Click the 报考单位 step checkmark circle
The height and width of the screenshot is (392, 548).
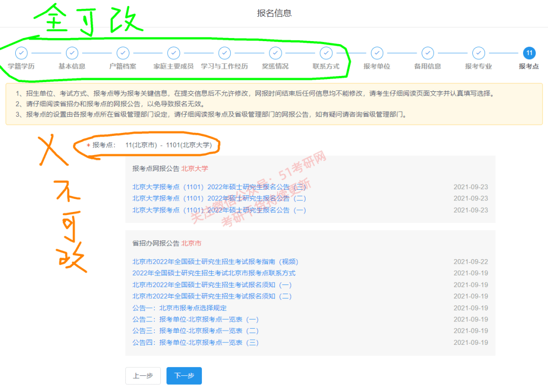tap(376, 53)
